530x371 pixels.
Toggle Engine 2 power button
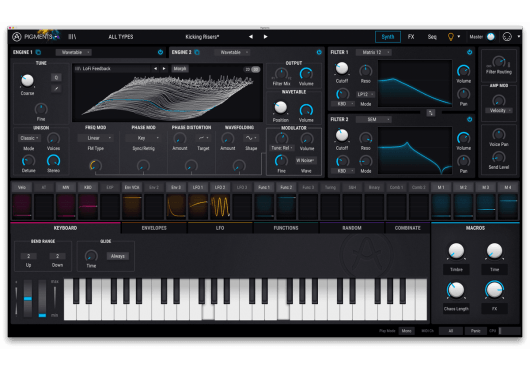(319, 52)
